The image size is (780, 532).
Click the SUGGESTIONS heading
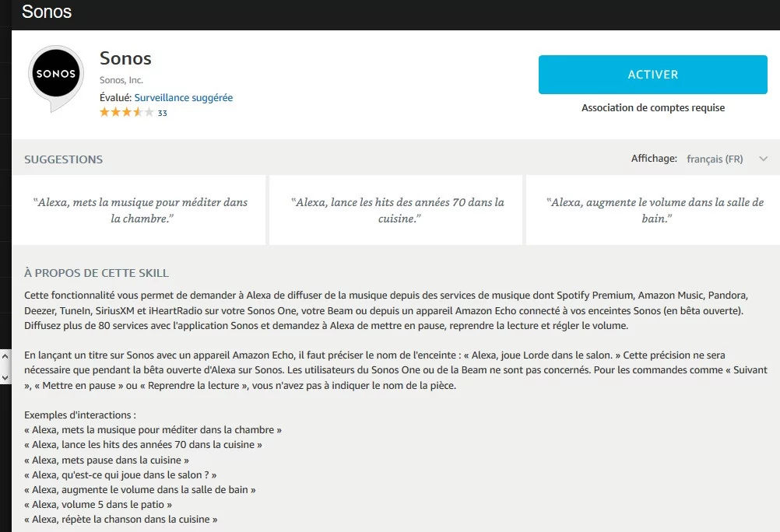(x=64, y=159)
